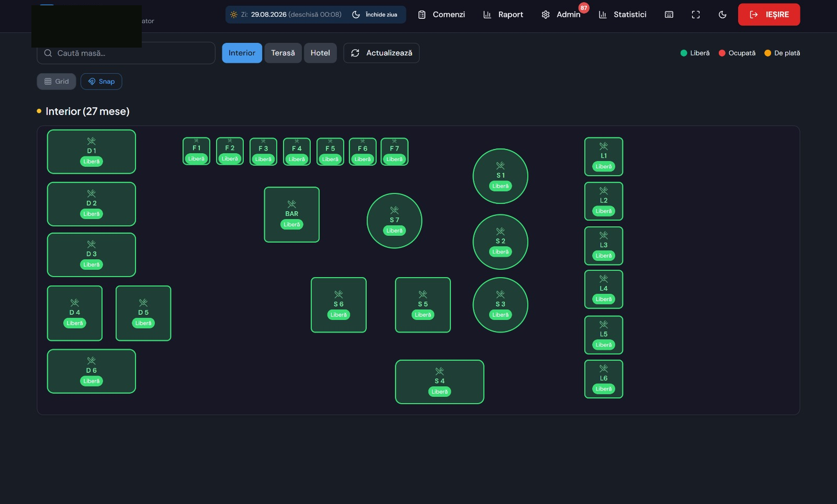Open round table S 2
Image resolution: width=837 pixels, height=504 pixels.
pos(500,242)
